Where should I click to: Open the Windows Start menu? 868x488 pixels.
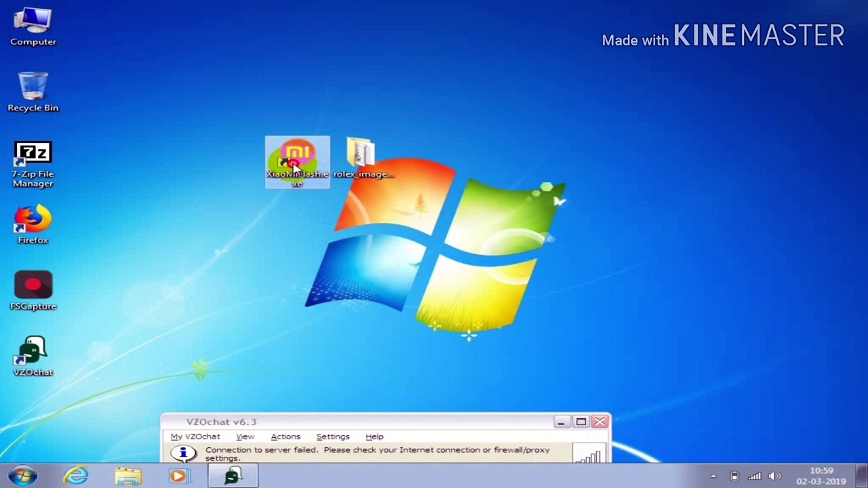pos(22,476)
